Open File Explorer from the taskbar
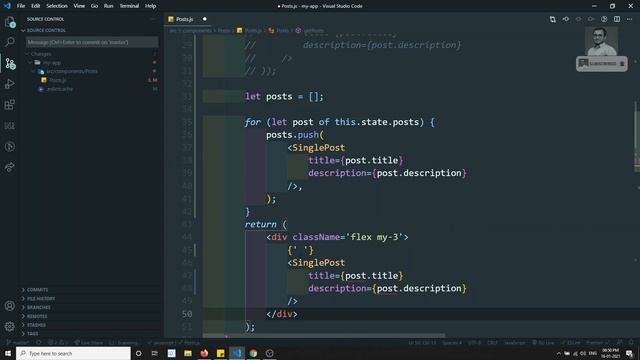This screenshot has width=640, height=360. pyautogui.click(x=188, y=353)
